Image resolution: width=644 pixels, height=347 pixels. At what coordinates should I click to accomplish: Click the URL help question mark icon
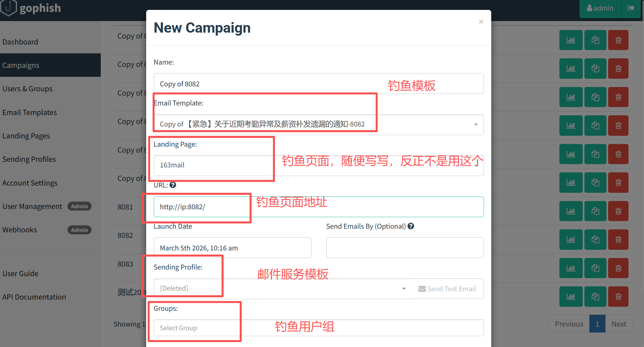click(173, 185)
